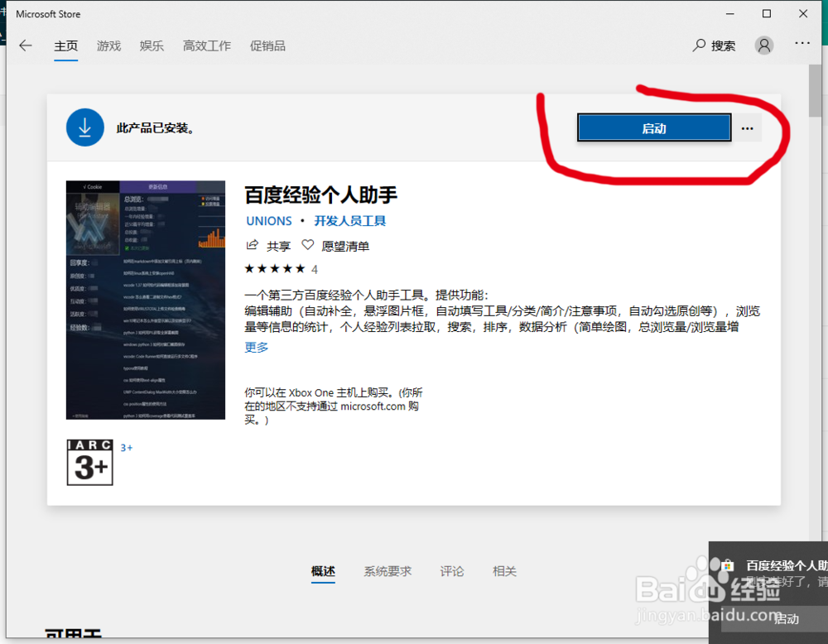Click the 开发人员工具 category link

coord(349,220)
